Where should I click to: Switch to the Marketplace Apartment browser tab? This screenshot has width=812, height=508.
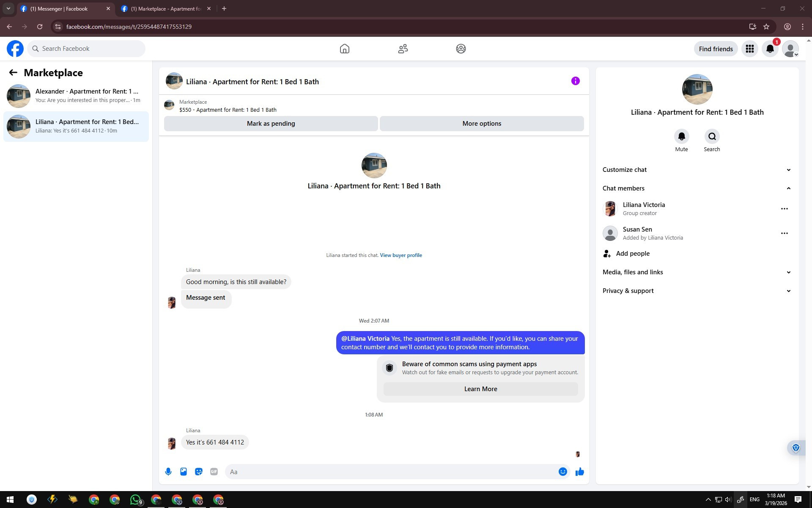click(166, 8)
